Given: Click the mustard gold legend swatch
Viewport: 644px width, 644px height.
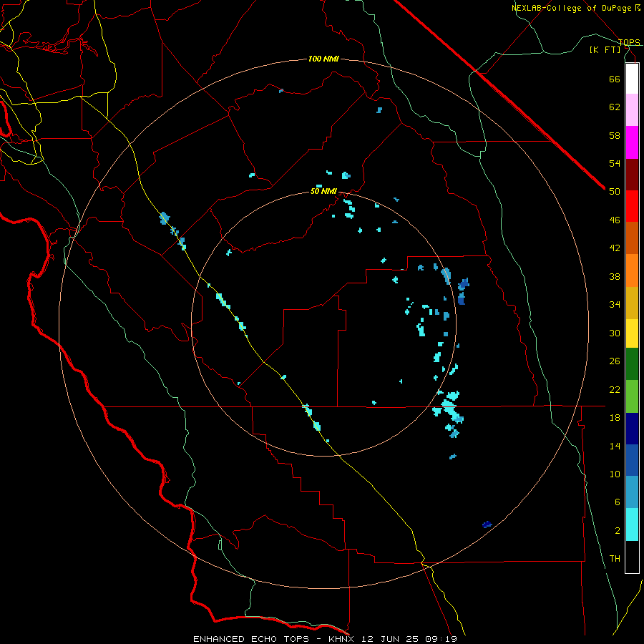Looking at the screenshot, I should [x=632, y=302].
